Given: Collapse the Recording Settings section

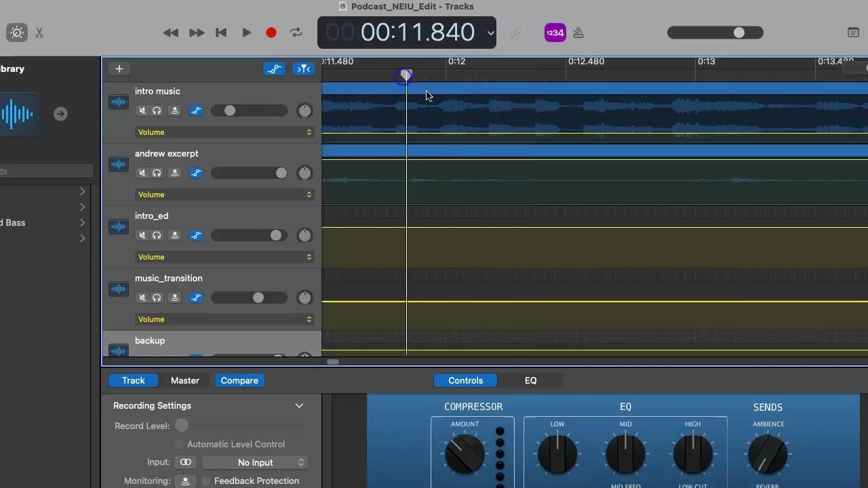Looking at the screenshot, I should (299, 406).
